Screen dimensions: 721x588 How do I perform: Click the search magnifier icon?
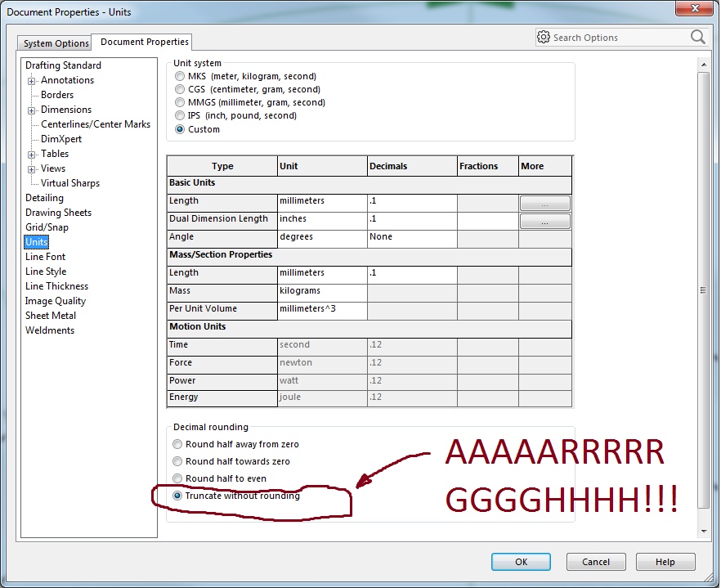697,37
